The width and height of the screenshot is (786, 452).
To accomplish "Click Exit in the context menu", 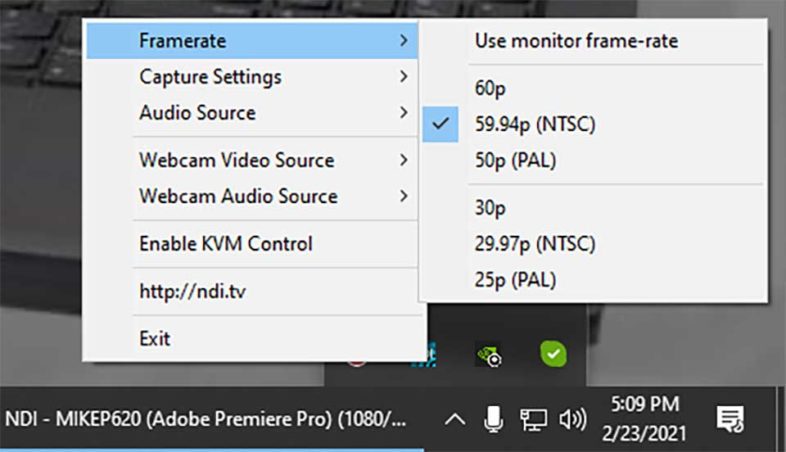I will point(155,339).
